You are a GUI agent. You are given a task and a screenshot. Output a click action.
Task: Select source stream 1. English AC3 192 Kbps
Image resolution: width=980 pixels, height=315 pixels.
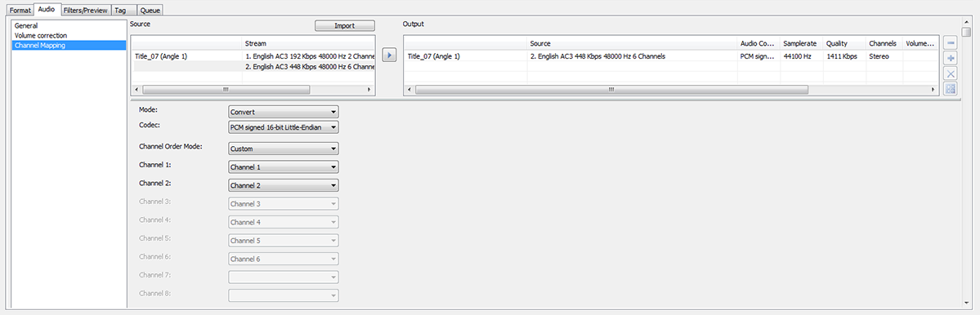coord(309,56)
